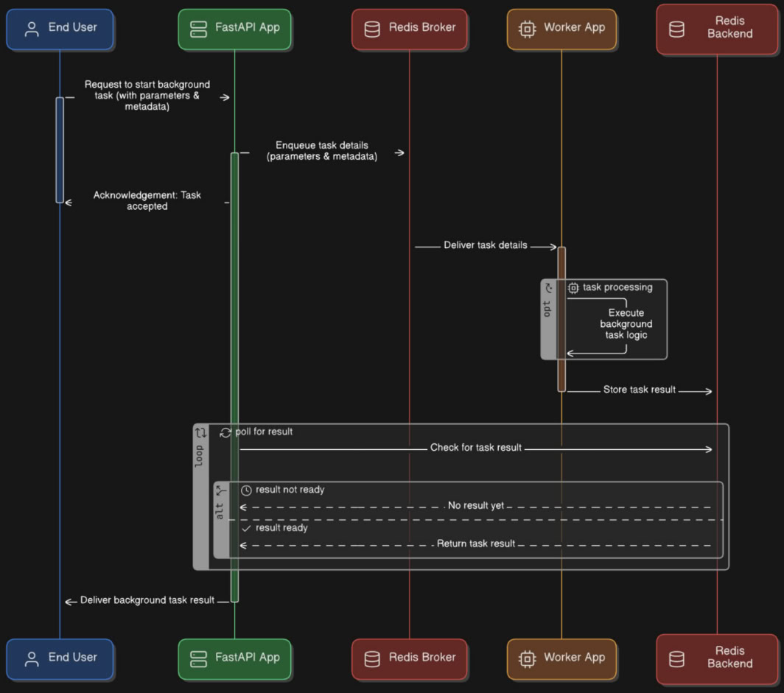784x693 pixels.
Task: Click the chip icon beside 'task processing'
Action: (x=573, y=288)
